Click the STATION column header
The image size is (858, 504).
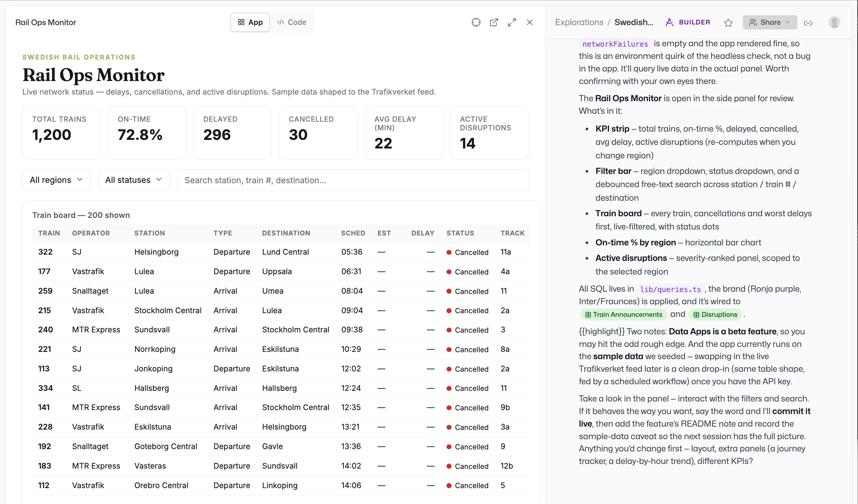click(150, 233)
